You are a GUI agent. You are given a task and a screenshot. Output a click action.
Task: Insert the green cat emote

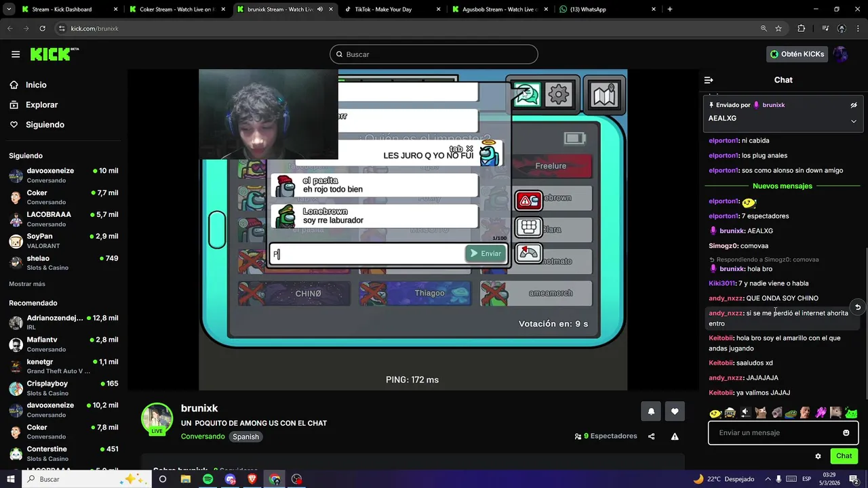[x=851, y=413]
